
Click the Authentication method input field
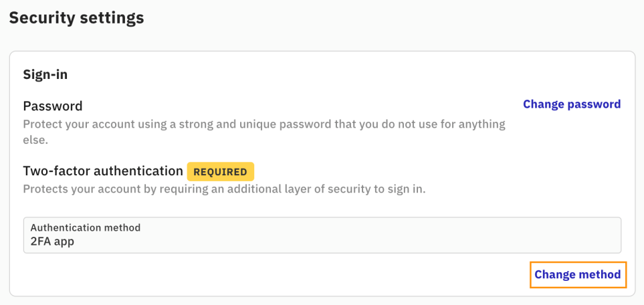click(x=322, y=235)
